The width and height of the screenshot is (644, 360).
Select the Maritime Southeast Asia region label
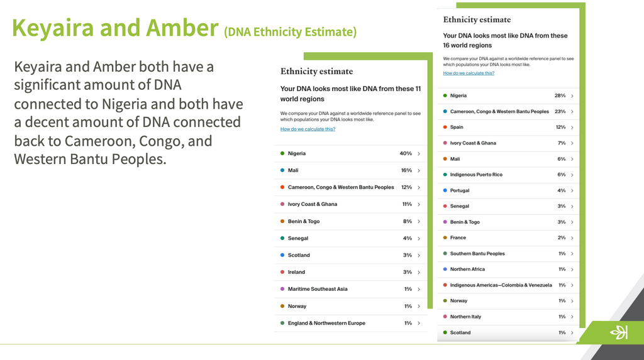tap(318, 289)
